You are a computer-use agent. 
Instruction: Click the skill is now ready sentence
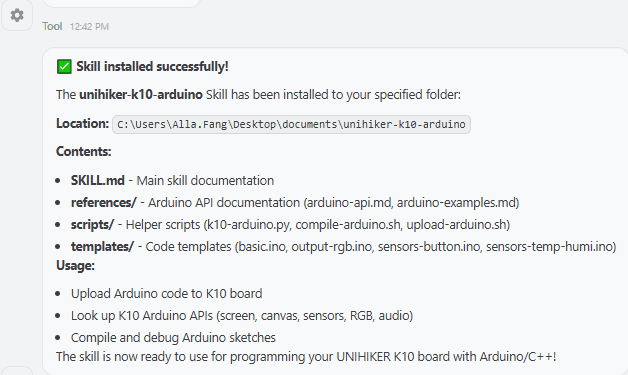306,357
